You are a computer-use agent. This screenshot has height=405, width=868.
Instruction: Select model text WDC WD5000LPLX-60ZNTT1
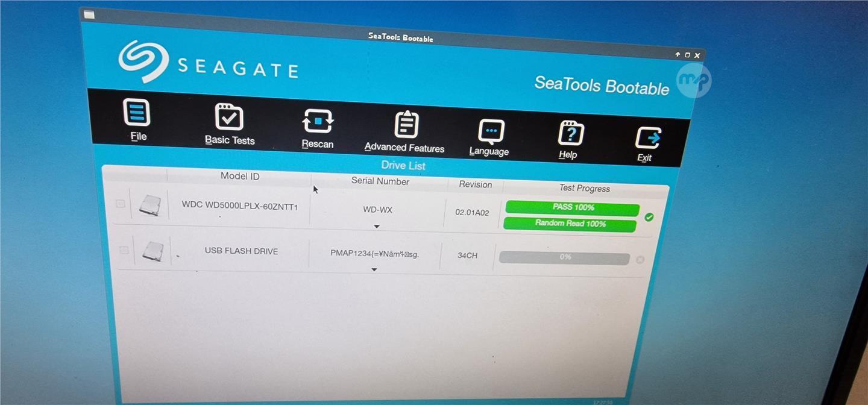[240, 206]
